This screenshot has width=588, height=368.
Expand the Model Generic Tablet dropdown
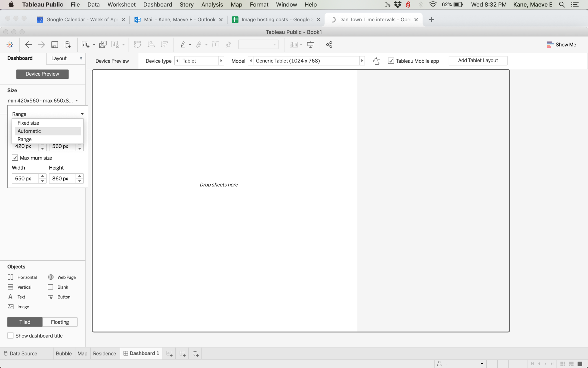(x=306, y=61)
